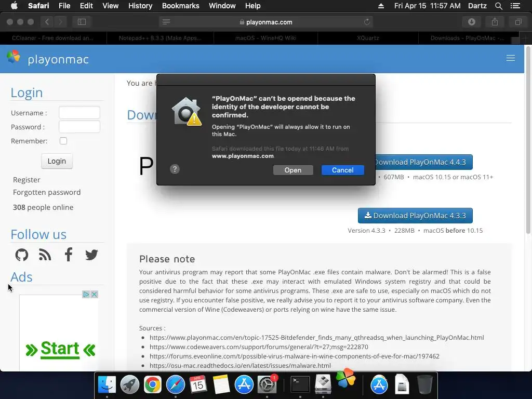Image resolution: width=532 pixels, height=399 pixels.
Task: Open the osu-mac.readthedocs.io source link
Action: [240, 365]
